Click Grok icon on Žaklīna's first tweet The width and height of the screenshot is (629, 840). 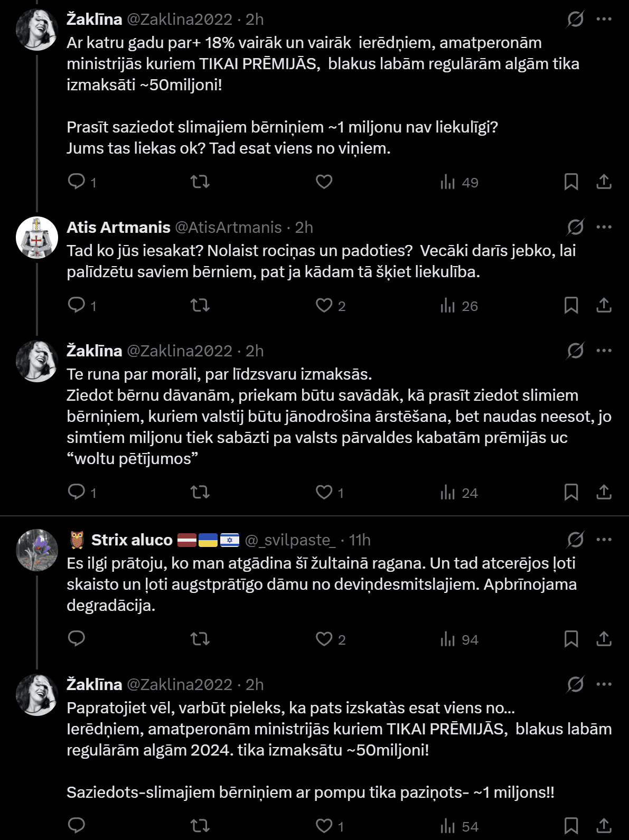pyautogui.click(x=575, y=20)
